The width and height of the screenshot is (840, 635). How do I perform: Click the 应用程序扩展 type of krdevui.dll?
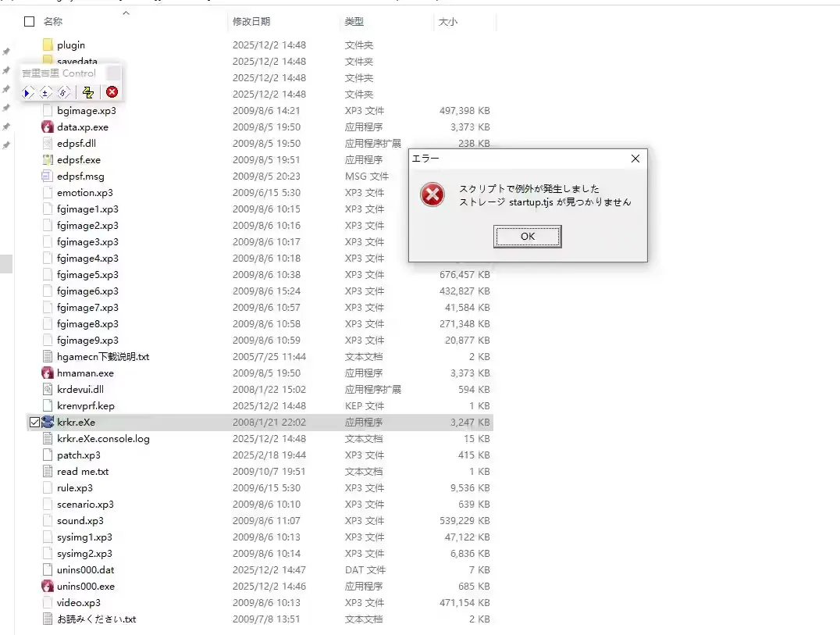click(373, 390)
